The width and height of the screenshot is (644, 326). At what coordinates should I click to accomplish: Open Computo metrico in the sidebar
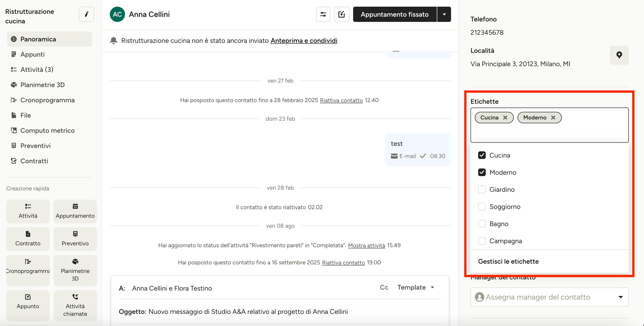[x=49, y=130]
